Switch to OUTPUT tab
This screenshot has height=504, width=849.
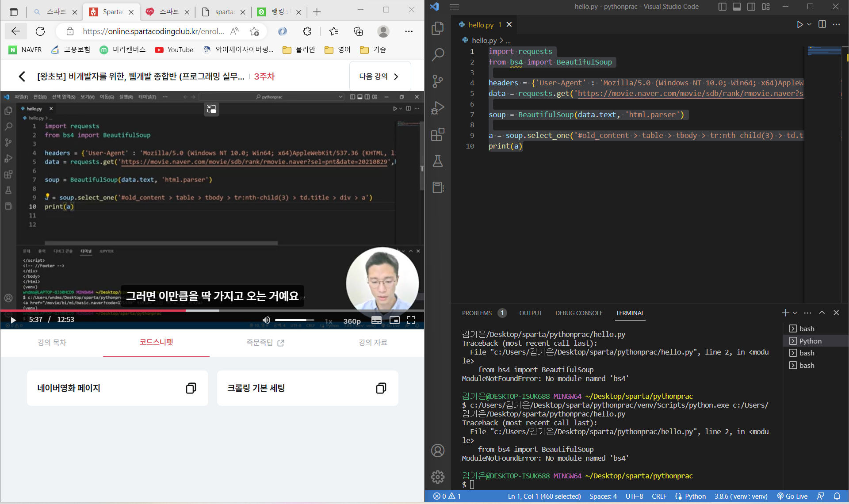click(x=531, y=313)
